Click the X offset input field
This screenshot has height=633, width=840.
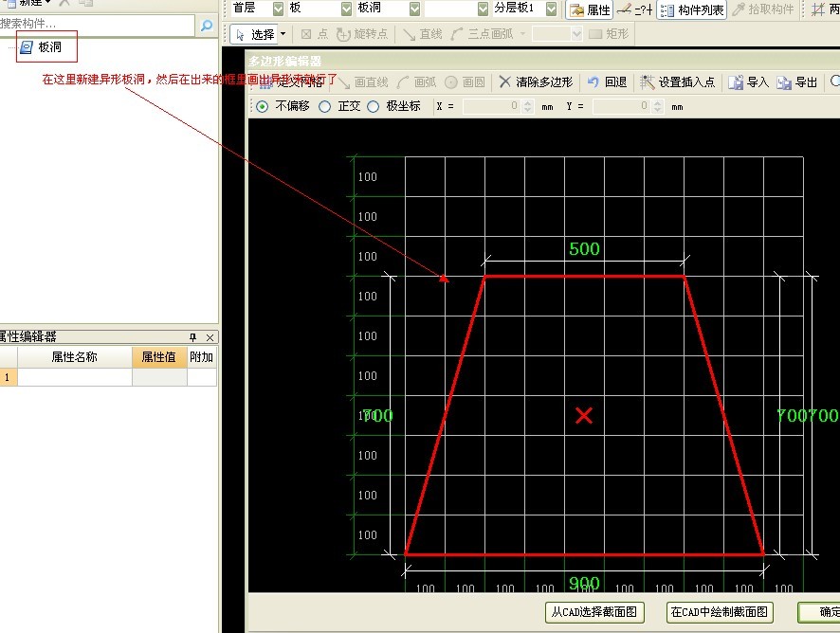point(492,106)
